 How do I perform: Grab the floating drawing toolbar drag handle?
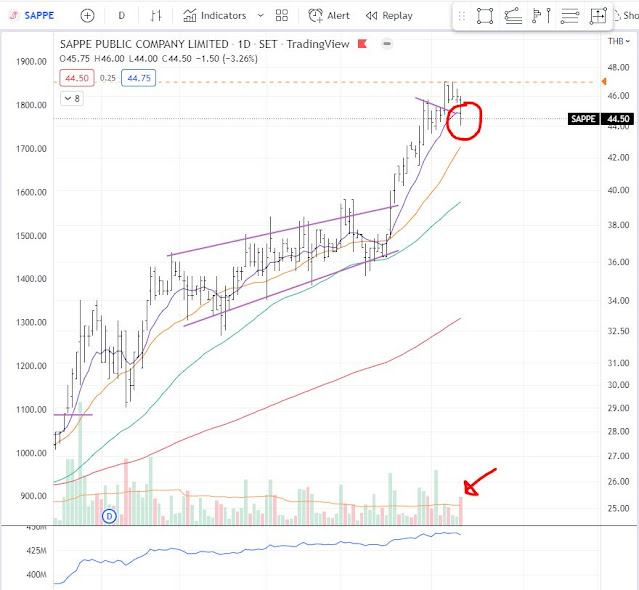(x=462, y=16)
